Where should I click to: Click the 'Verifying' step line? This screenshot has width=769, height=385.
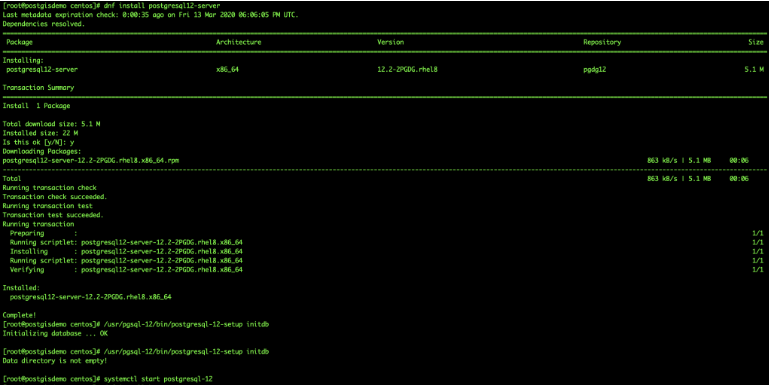(126, 270)
